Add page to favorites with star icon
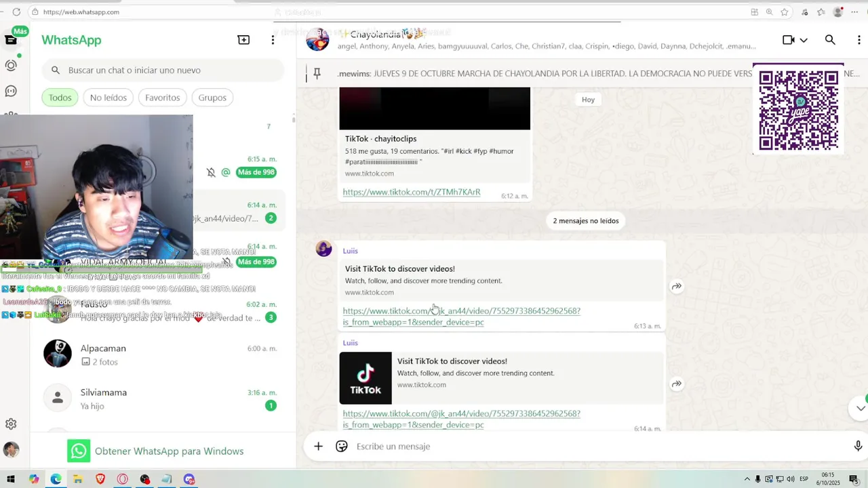868x488 pixels. click(x=785, y=12)
